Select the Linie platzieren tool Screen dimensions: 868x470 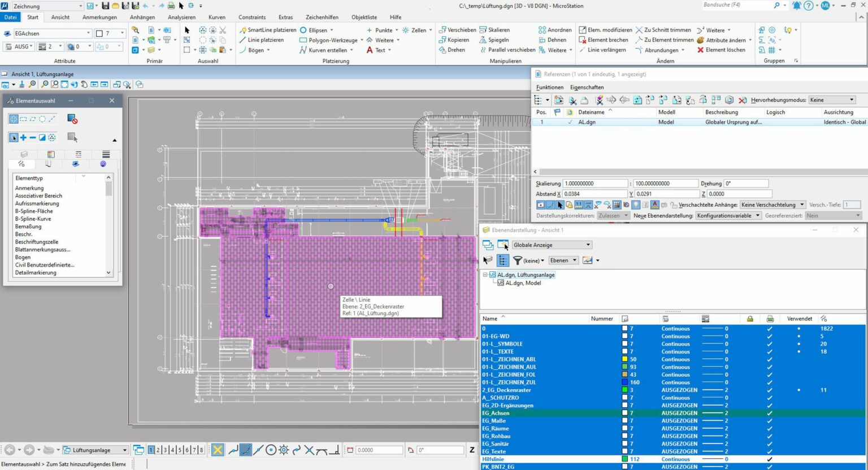[x=261, y=40]
